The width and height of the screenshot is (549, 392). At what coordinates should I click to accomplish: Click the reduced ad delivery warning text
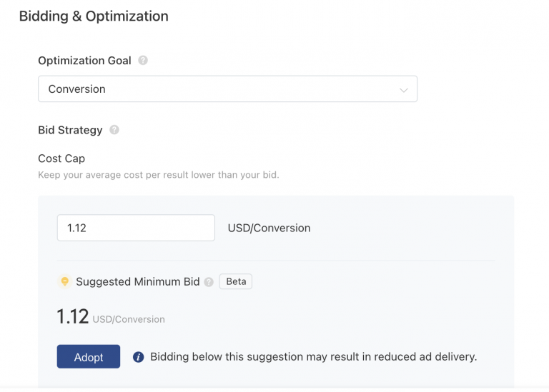pyautogui.click(x=313, y=357)
